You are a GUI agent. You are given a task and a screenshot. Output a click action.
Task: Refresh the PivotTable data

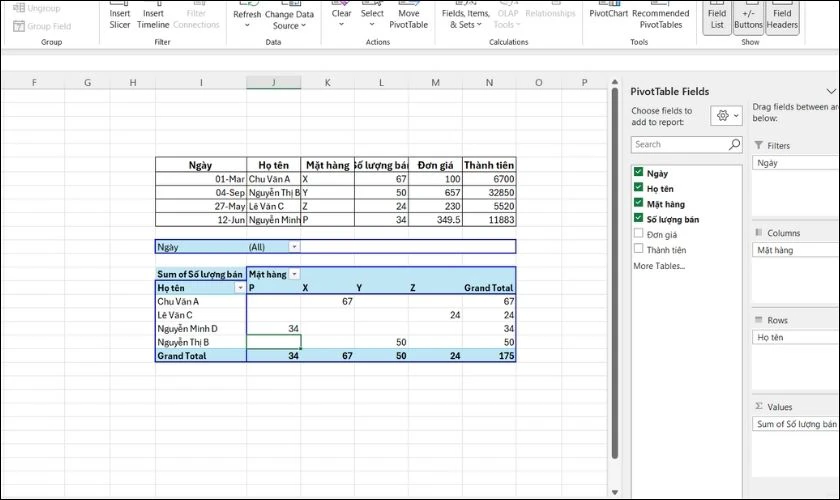pos(247,16)
